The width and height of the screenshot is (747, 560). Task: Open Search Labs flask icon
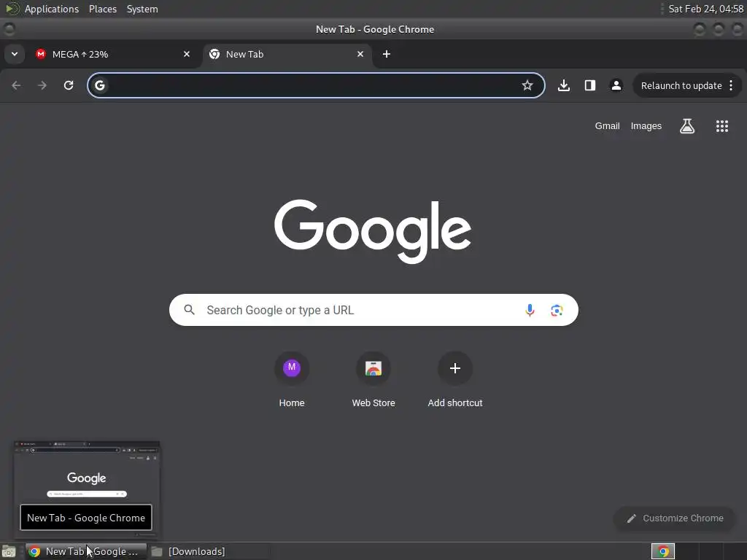click(687, 126)
